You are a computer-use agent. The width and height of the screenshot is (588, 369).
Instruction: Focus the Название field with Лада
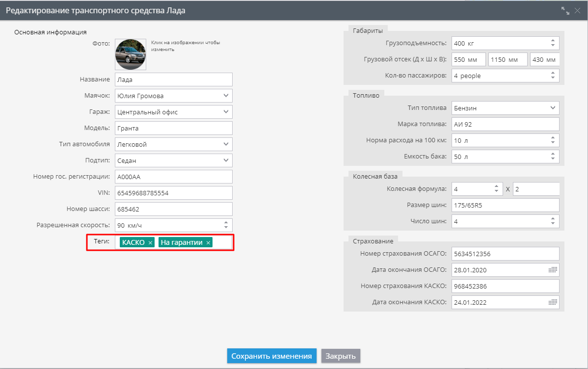[x=174, y=79]
